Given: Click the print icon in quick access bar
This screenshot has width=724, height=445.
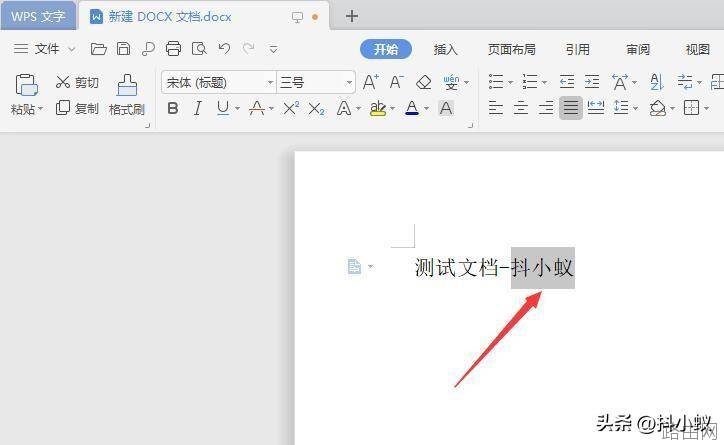Looking at the screenshot, I should click(x=173, y=48).
